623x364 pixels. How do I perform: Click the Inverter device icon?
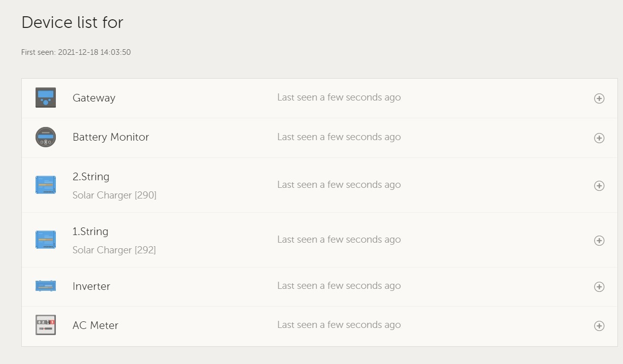[46, 286]
